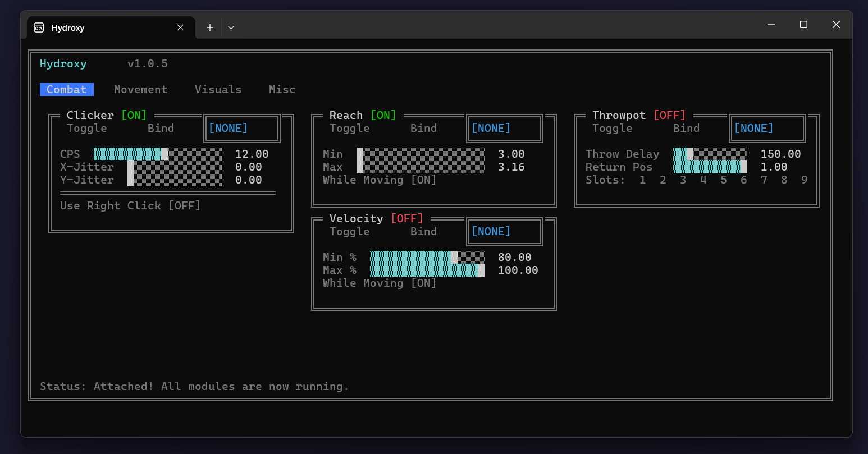Image resolution: width=868 pixels, height=454 pixels.
Task: Adjust the CPS slider
Action: coord(158,154)
